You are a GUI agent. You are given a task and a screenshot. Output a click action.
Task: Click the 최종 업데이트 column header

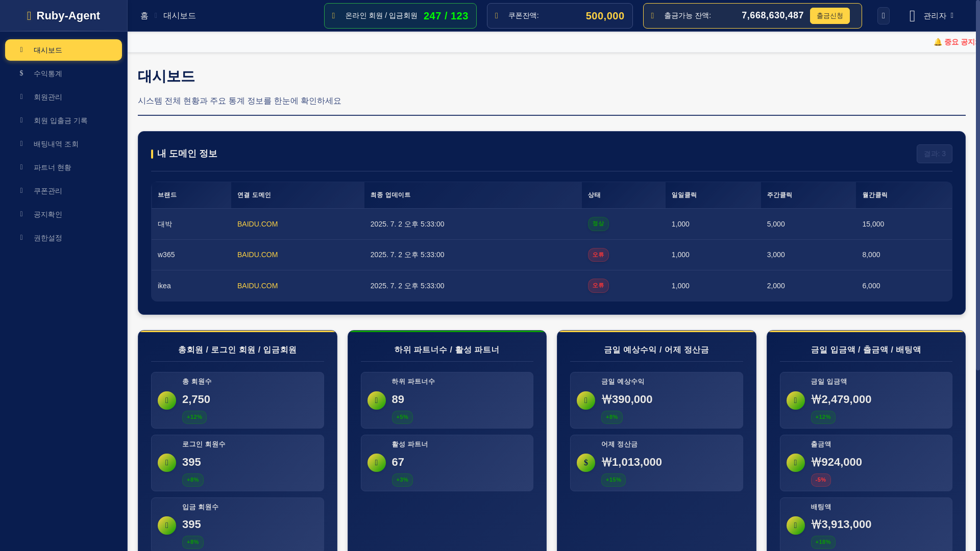click(x=473, y=195)
